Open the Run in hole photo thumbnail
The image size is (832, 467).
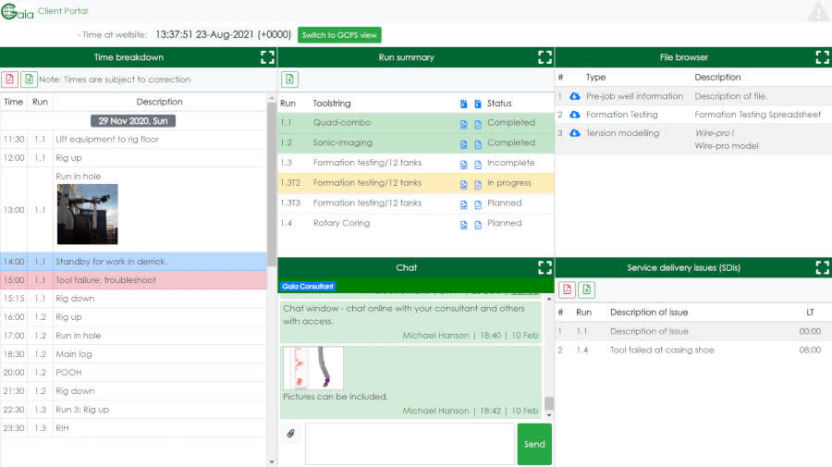tap(87, 214)
